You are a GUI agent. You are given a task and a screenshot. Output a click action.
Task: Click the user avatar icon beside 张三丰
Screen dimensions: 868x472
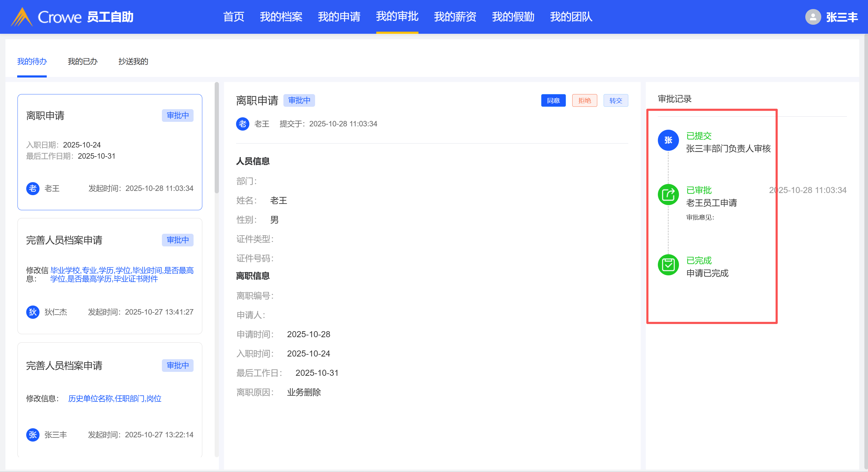click(813, 17)
